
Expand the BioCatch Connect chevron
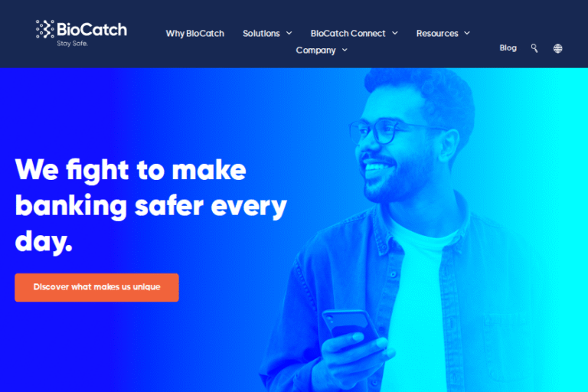tap(395, 34)
